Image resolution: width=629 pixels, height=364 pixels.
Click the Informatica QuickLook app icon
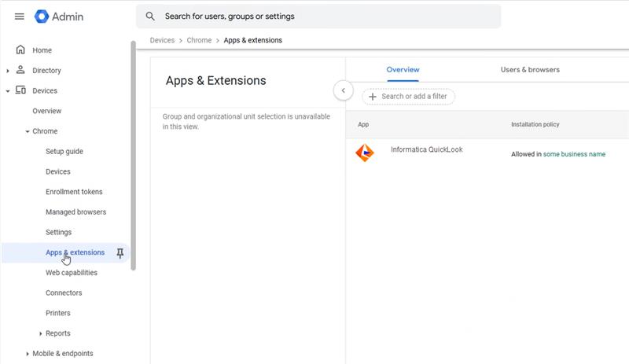click(365, 153)
